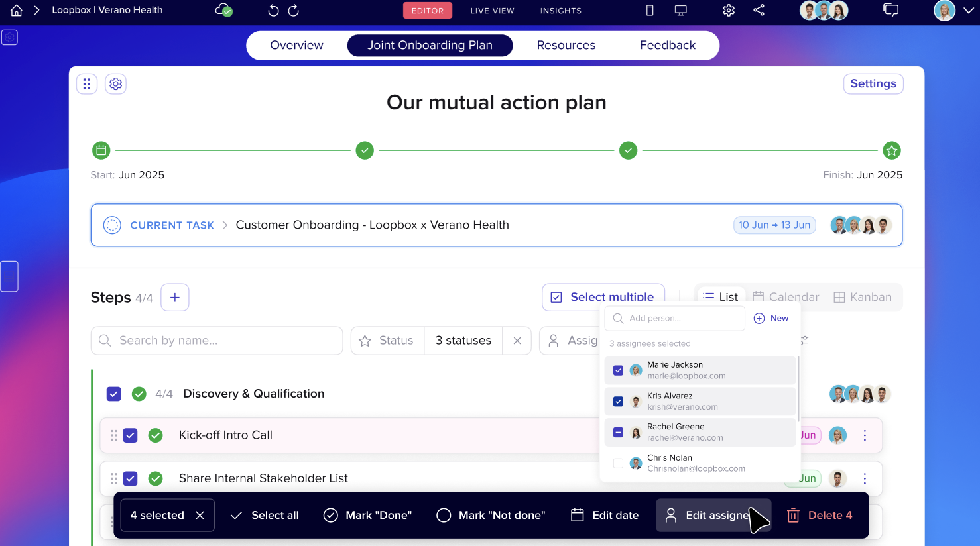Click the Settings button on the plan

click(873, 83)
